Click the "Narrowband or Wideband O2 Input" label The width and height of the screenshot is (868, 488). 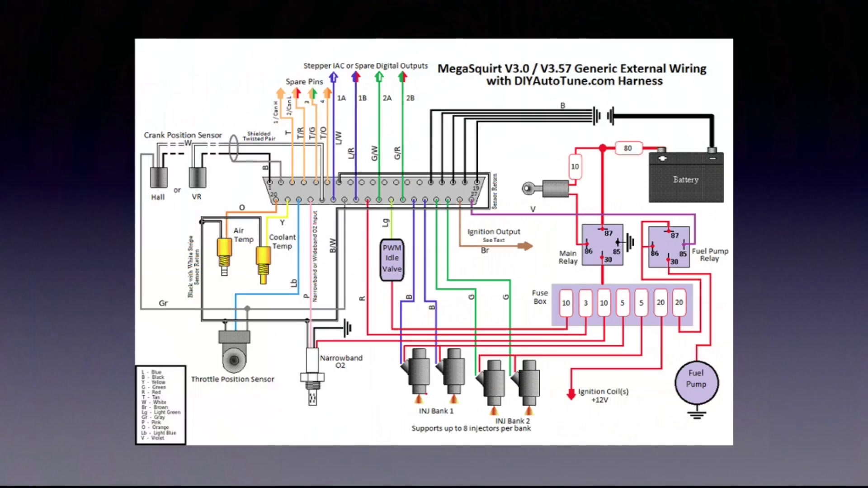[x=315, y=256]
